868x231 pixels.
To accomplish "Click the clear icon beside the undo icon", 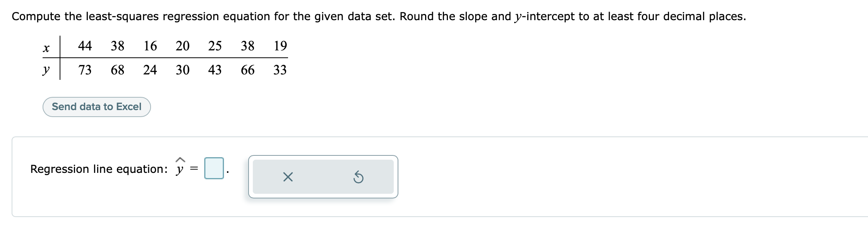I will 288,177.
